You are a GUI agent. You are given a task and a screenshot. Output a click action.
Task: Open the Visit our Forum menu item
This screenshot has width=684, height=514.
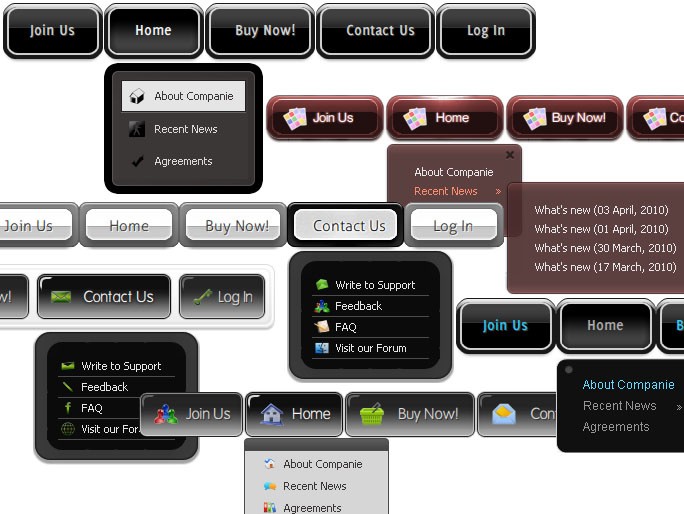370,348
